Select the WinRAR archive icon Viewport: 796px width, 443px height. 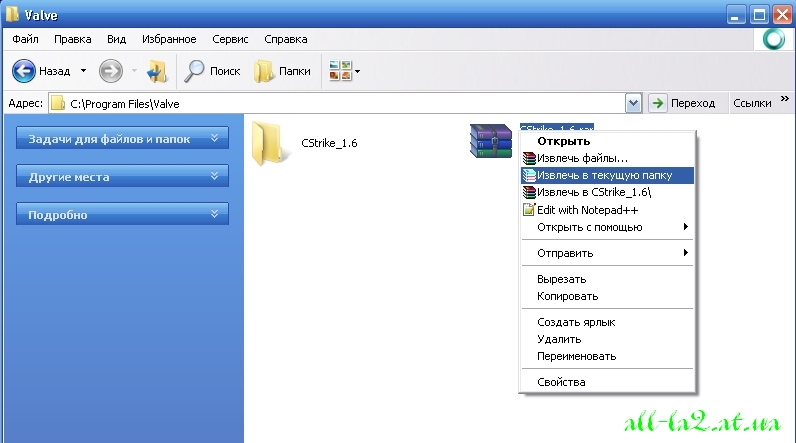point(490,141)
